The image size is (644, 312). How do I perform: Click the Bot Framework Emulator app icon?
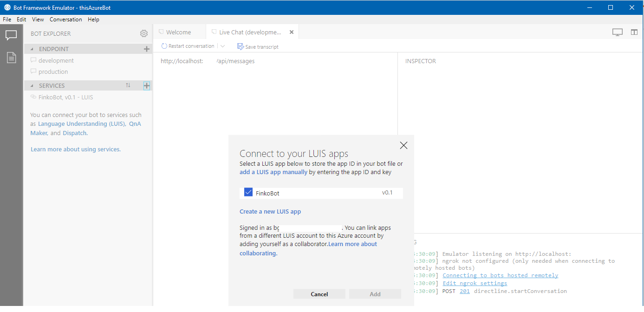click(x=7, y=7)
